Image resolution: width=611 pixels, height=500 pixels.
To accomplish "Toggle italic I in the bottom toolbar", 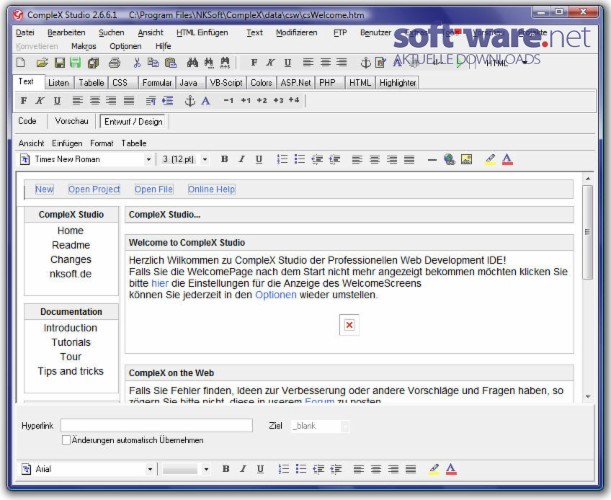I will click(243, 469).
